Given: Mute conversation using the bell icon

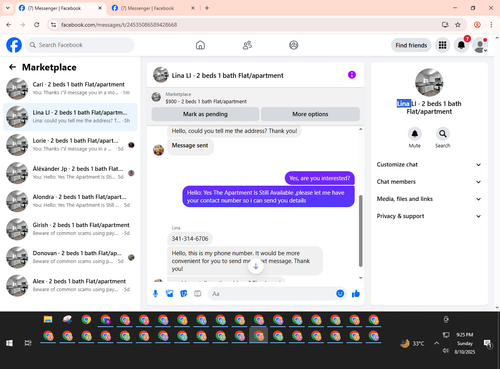Looking at the screenshot, I should coord(414,134).
